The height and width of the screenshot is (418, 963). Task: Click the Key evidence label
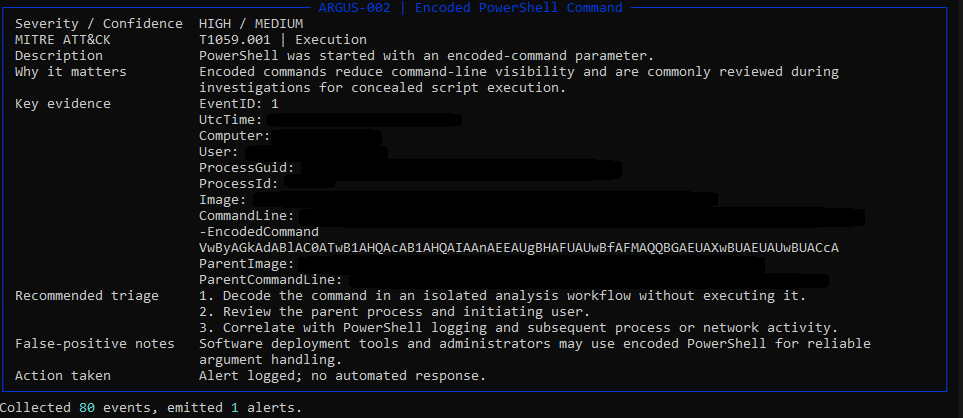point(63,104)
